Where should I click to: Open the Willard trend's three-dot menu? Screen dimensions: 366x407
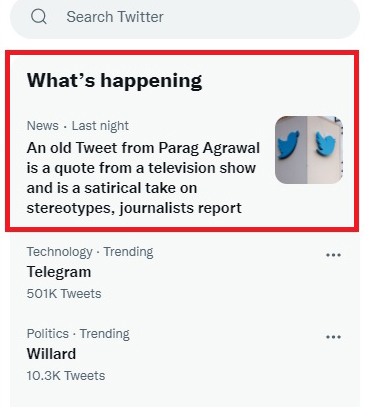333,337
